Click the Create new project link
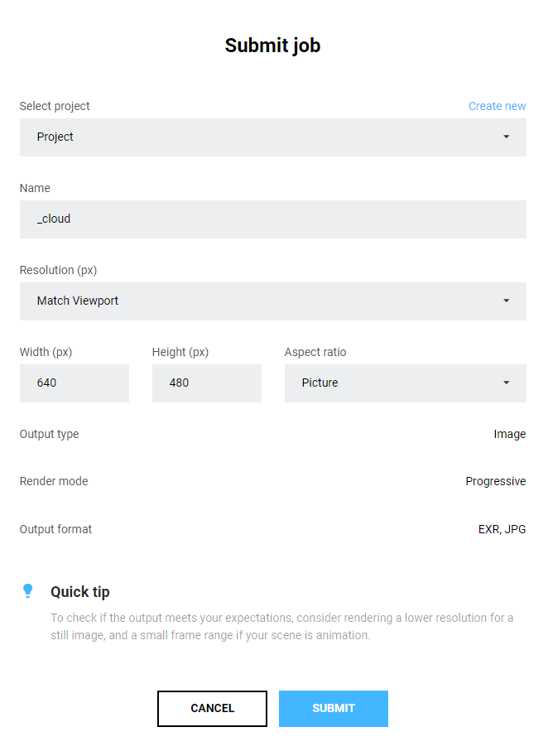548x756 pixels. pyautogui.click(x=497, y=106)
